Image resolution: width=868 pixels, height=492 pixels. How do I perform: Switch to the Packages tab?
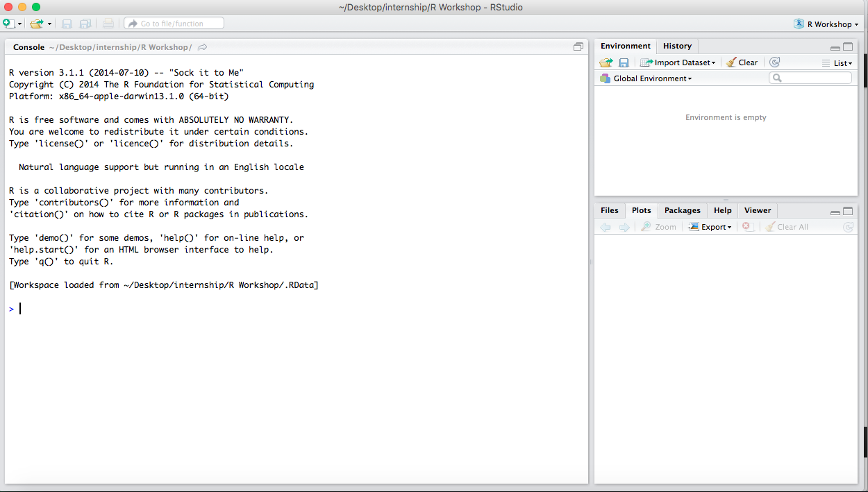[x=682, y=210]
